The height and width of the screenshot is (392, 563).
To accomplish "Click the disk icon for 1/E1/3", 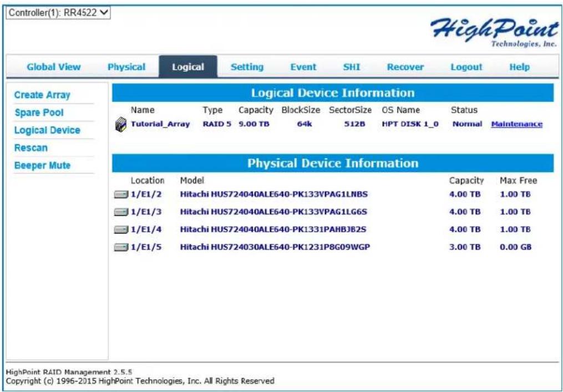I will [121, 212].
